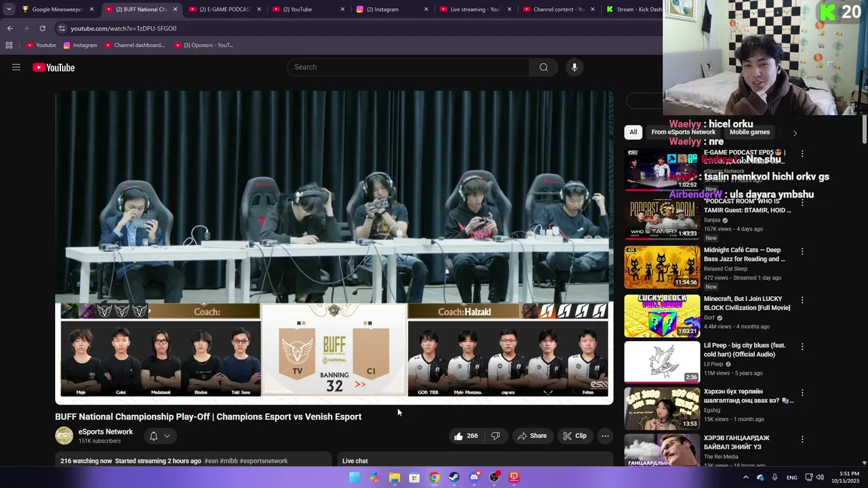The image size is (868, 488).
Task: Close the Google Minesweeper tab
Action: 92,9
